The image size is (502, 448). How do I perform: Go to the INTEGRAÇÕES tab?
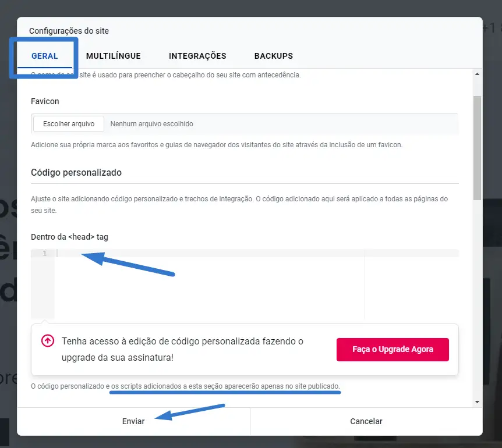coord(197,56)
